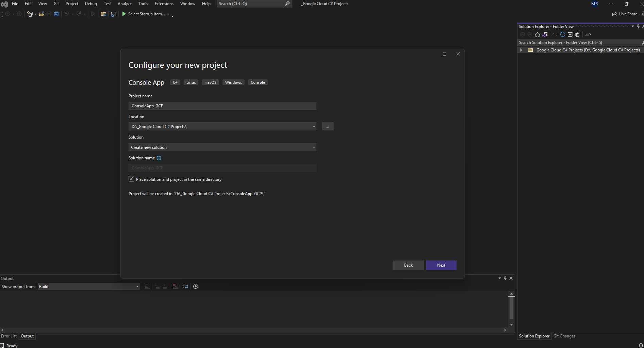Uncheck Place solution and project in same directory

(x=131, y=179)
